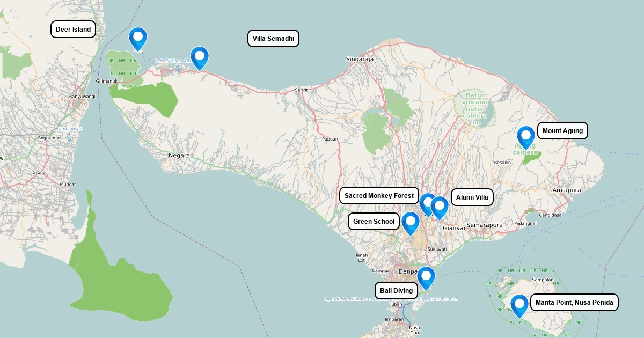Click the Sacred Monkey Forest label
The height and width of the screenshot is (338, 644).
379,196
